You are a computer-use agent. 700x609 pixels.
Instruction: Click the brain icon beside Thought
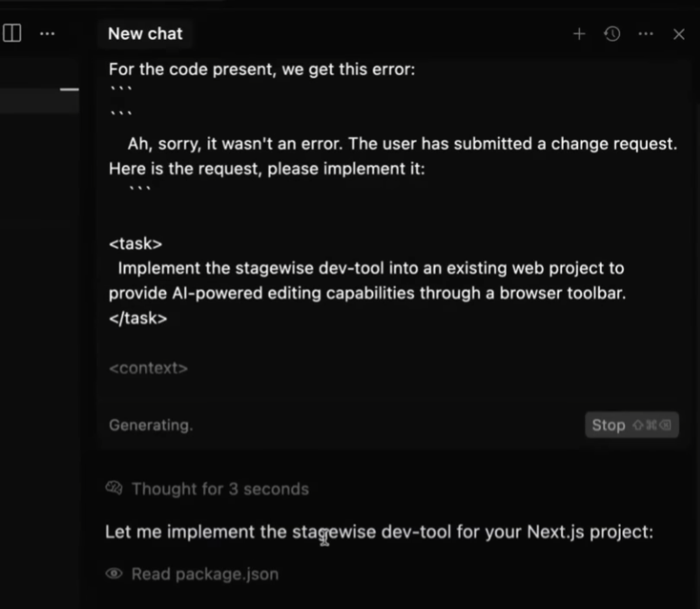pyautogui.click(x=114, y=488)
